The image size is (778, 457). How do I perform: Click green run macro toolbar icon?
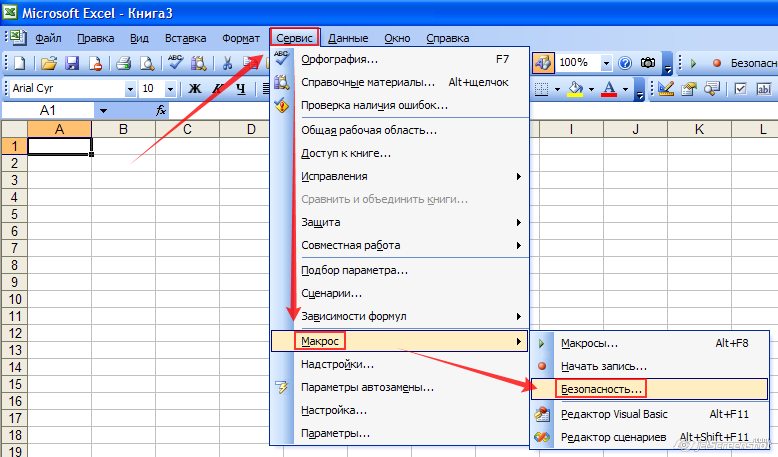click(x=694, y=63)
